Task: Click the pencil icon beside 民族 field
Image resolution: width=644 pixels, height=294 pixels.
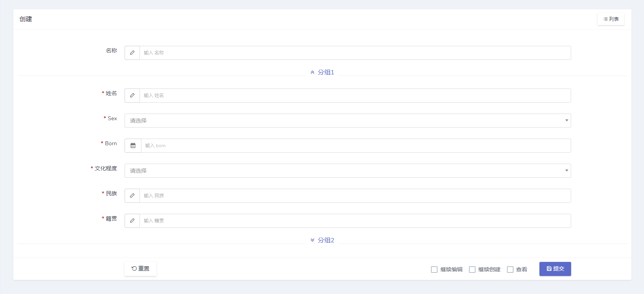Action: click(x=132, y=196)
